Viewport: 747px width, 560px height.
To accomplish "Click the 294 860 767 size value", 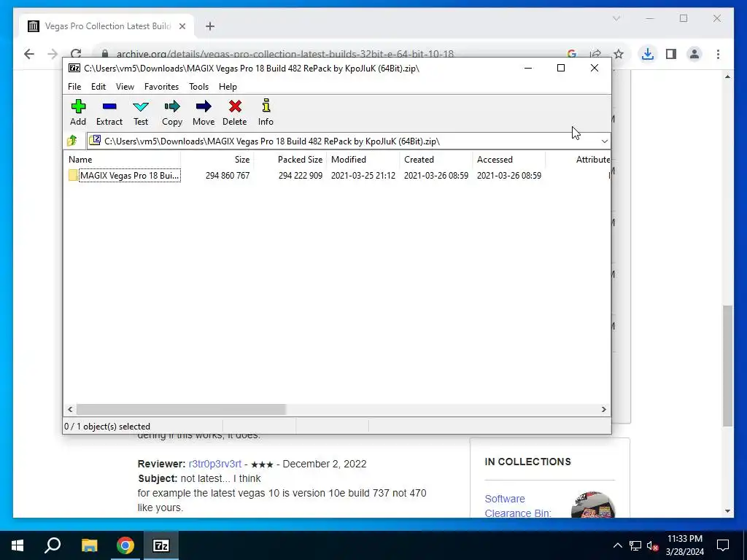I will click(x=228, y=175).
